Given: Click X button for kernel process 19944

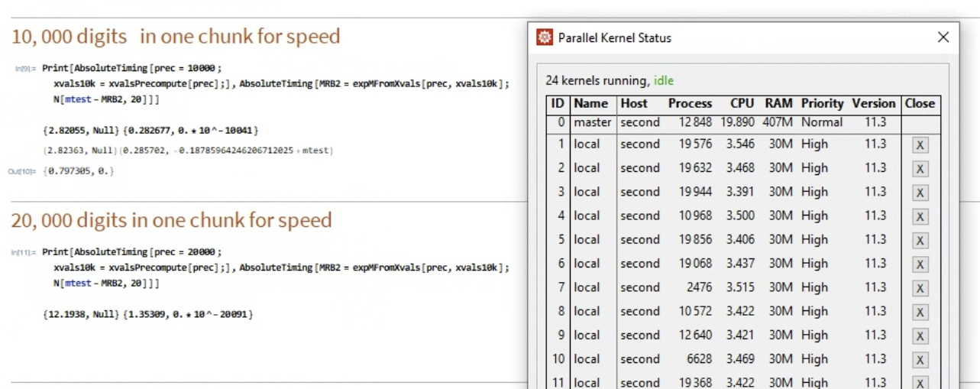Looking at the screenshot, I should pyautogui.click(x=921, y=192).
